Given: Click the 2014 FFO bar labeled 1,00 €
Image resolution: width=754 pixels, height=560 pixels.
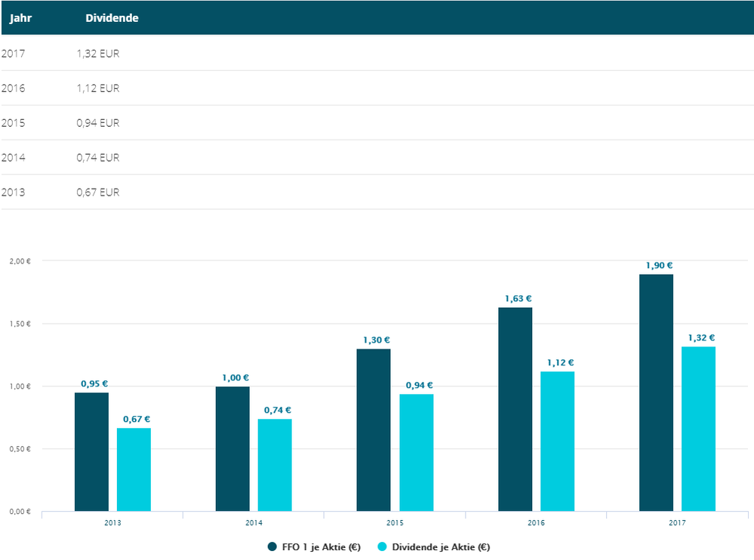Looking at the screenshot, I should coord(232,448).
